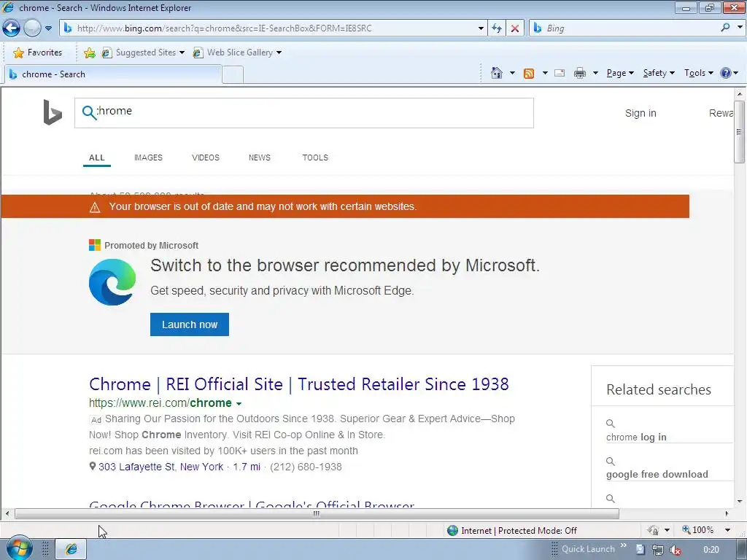The height and width of the screenshot is (560, 747).
Task: Refresh the page with the refresh icon
Action: click(497, 28)
